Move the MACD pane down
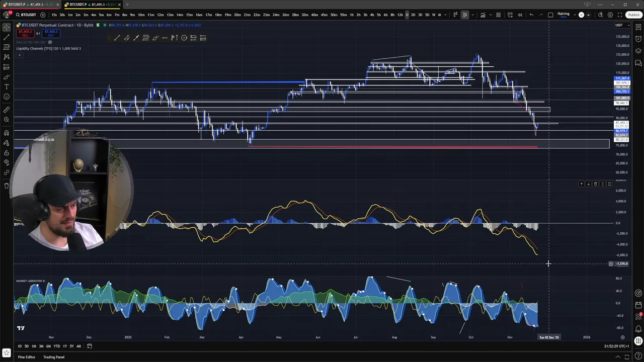This screenshot has width=644, height=362. [588, 184]
